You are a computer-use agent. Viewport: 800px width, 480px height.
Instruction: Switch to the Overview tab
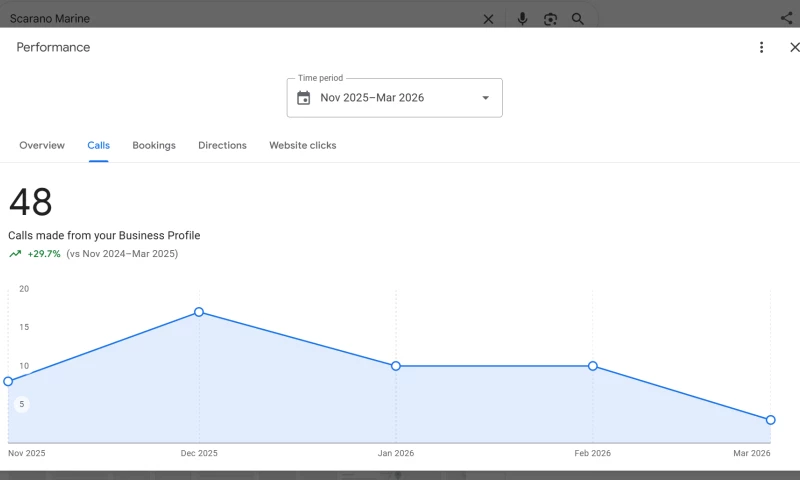(x=42, y=145)
